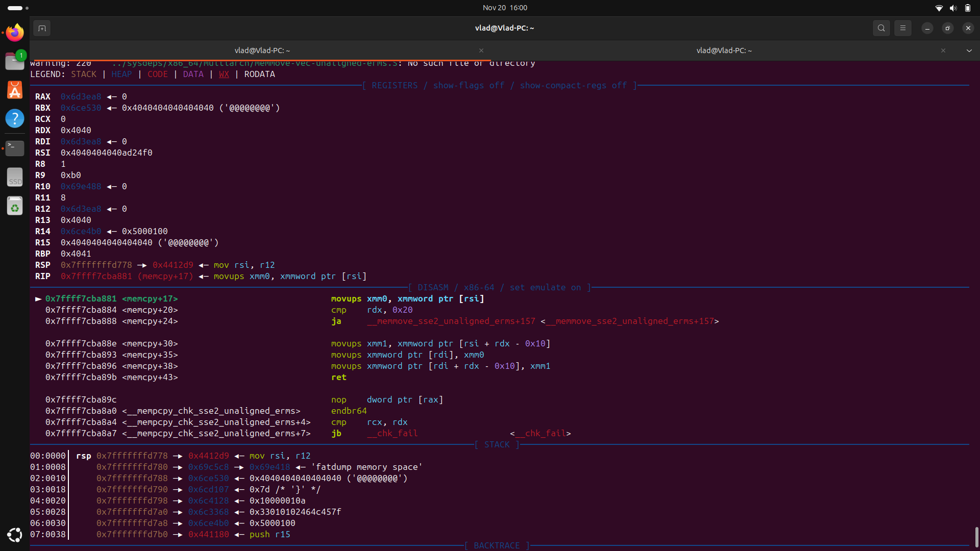Screen dimensions: 980x551
Task: Click the window title vlad@Vlad-PC: ~
Action: pos(504,28)
